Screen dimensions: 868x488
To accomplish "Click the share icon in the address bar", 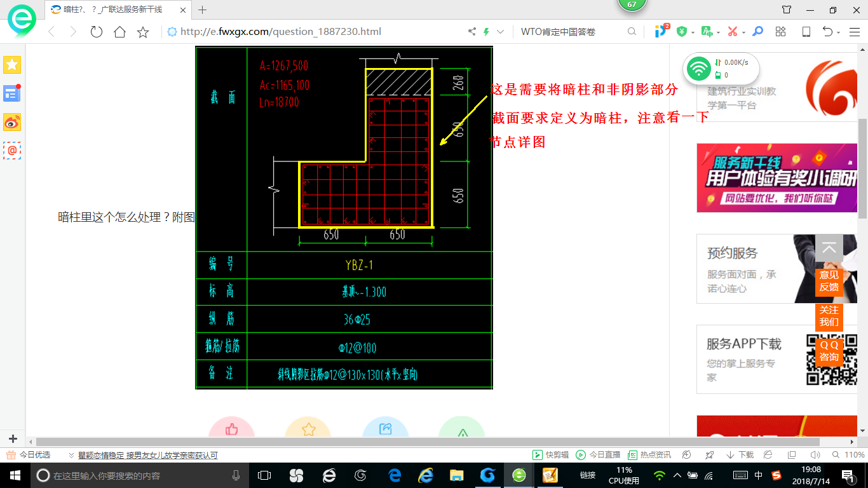I will coord(471,32).
